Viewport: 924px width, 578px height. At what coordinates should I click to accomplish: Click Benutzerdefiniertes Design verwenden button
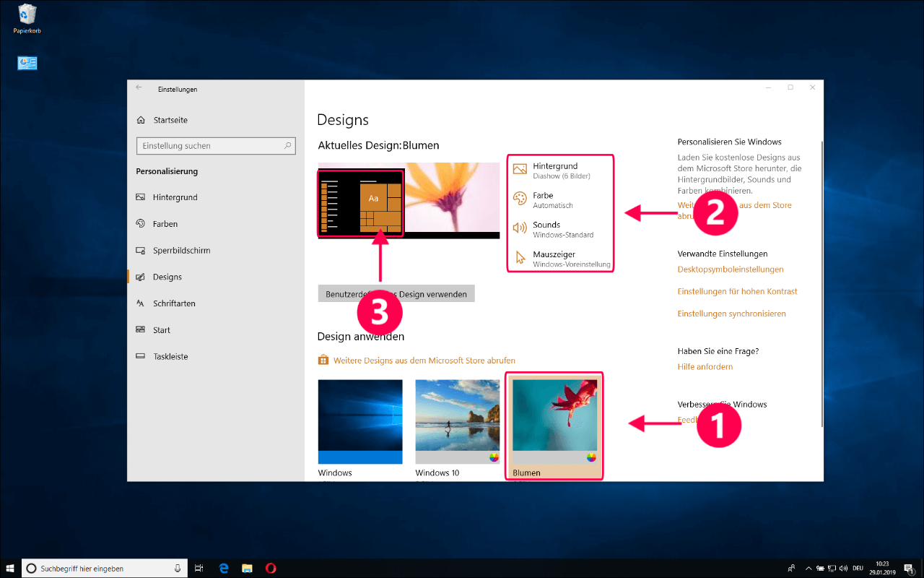pos(396,294)
